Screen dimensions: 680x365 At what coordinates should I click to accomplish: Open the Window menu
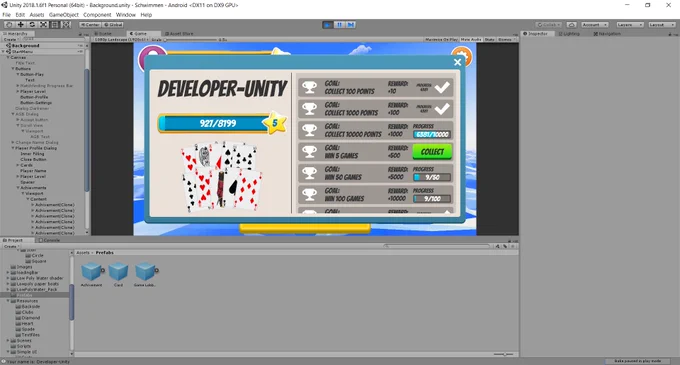click(126, 15)
